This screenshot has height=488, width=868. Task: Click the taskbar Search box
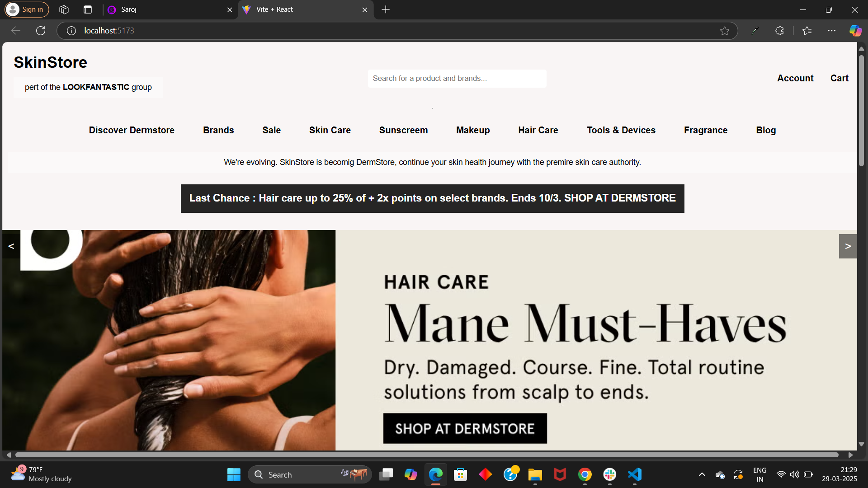[x=310, y=474]
